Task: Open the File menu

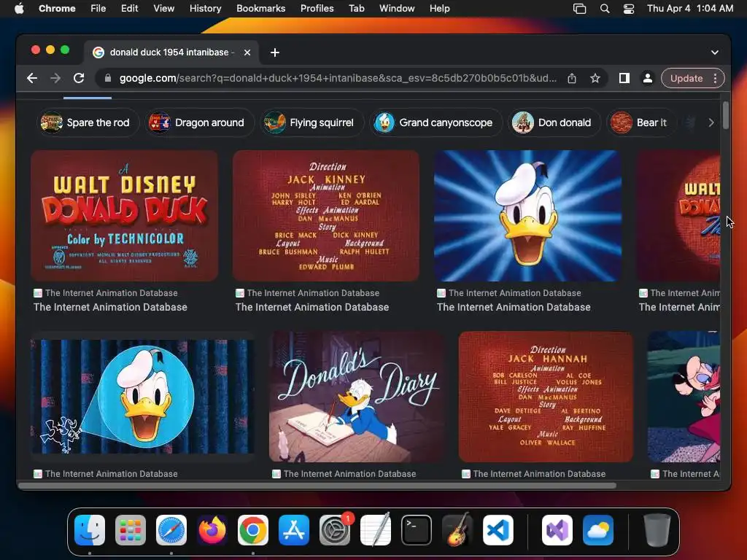Action: 98,9
